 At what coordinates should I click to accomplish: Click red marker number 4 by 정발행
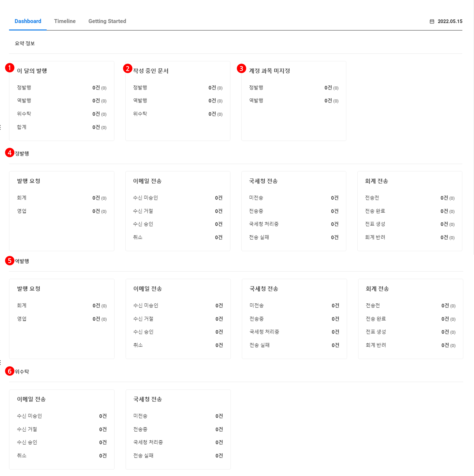pos(10,153)
